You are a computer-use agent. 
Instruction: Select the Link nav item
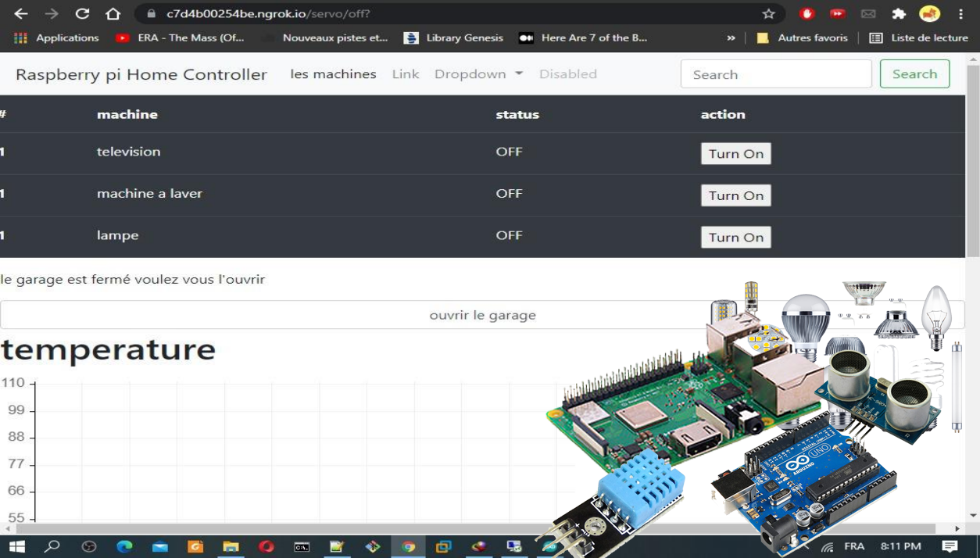(406, 74)
